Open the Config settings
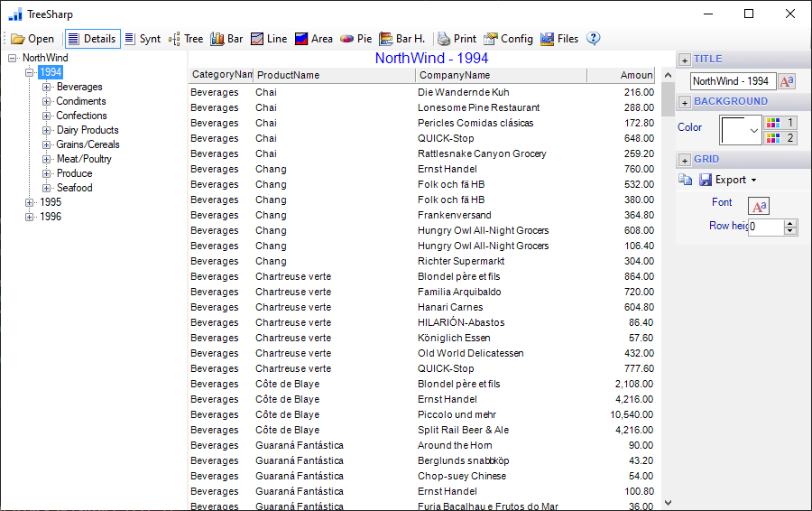 pos(508,39)
